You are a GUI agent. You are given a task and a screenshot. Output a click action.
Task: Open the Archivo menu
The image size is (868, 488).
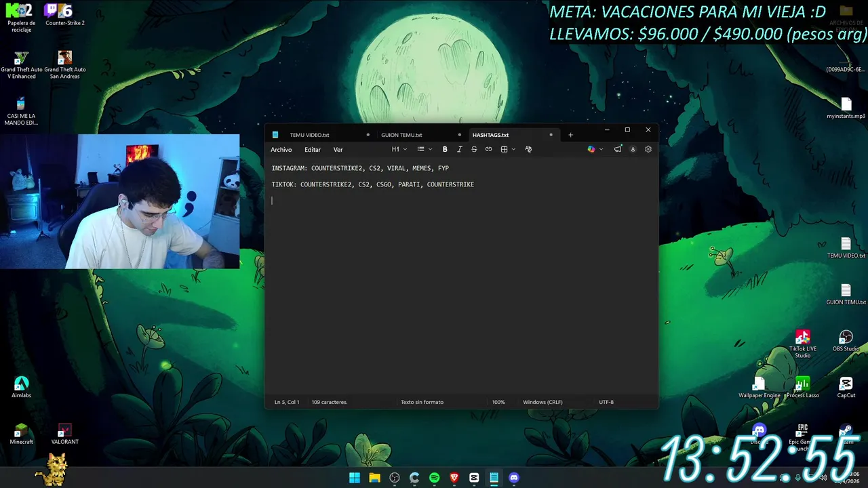tap(281, 150)
